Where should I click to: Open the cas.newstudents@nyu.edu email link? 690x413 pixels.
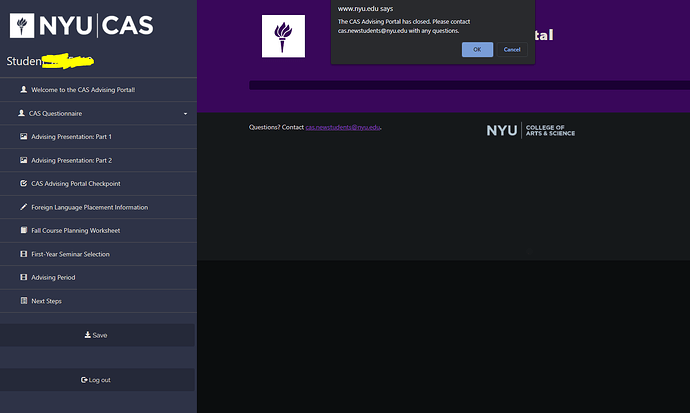pyautogui.click(x=343, y=127)
